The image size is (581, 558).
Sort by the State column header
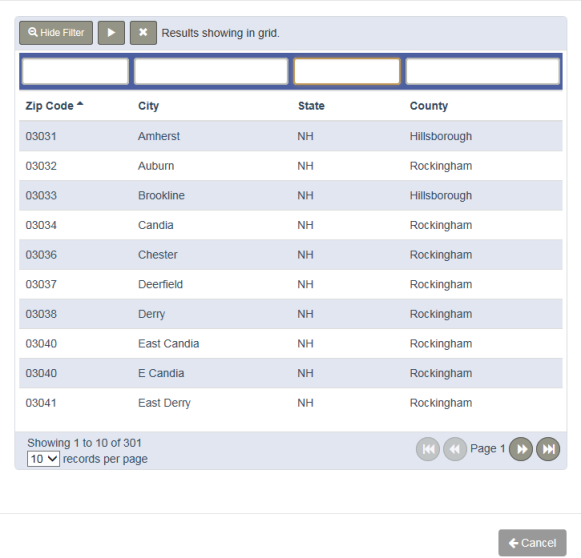[311, 106]
